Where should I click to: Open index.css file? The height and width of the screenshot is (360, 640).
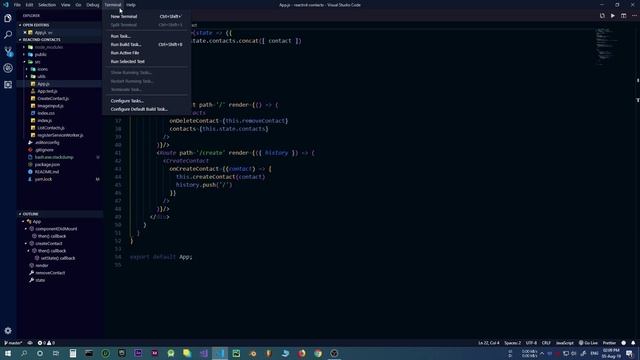tap(46, 113)
